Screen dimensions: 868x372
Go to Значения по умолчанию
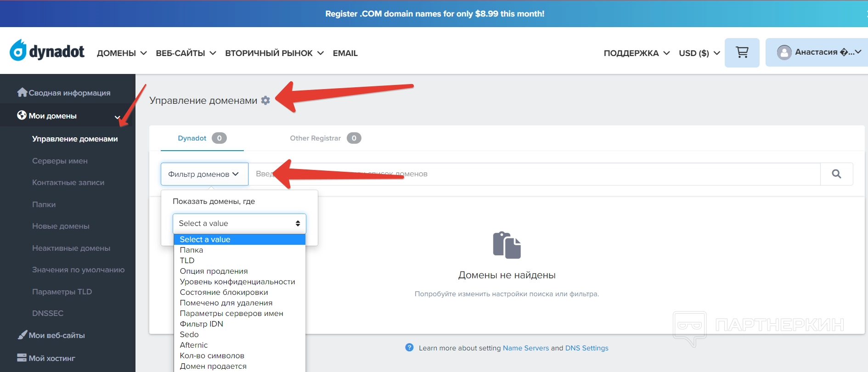coord(78,270)
